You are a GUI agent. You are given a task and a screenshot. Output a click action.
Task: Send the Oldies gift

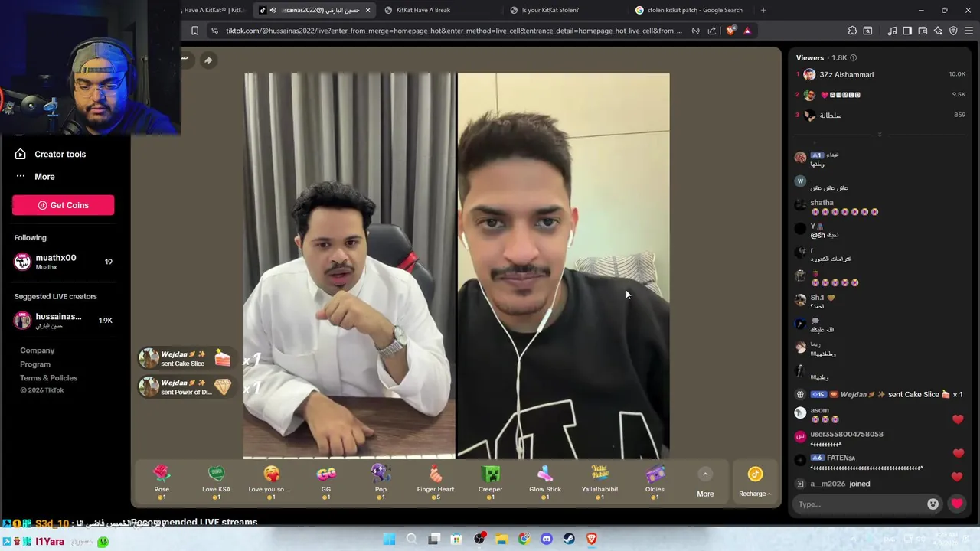[x=655, y=482]
